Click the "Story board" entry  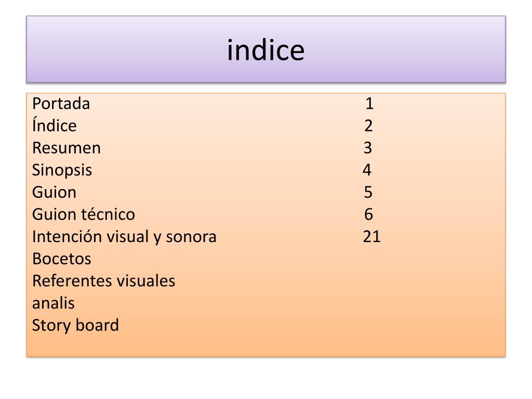pyautogui.click(x=75, y=326)
